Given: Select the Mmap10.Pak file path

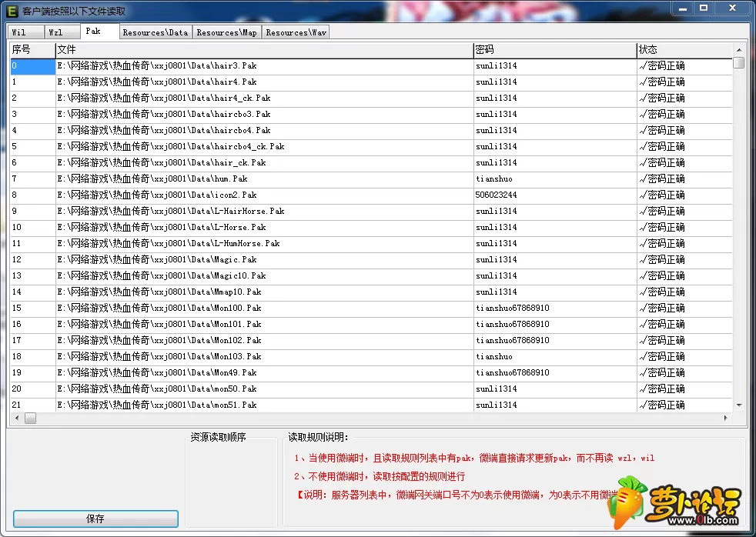Looking at the screenshot, I should tap(159, 292).
